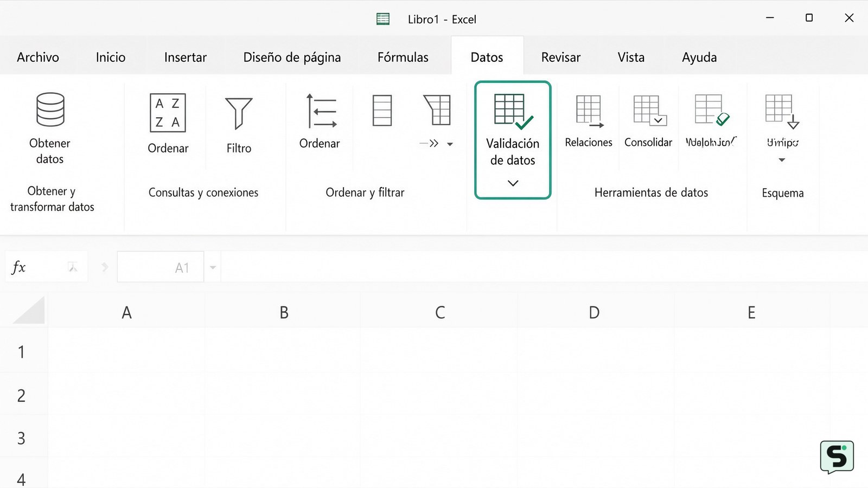Image resolution: width=868 pixels, height=488 pixels.
Task: Click the cancel entry icon beside fx
Action: [73, 267]
